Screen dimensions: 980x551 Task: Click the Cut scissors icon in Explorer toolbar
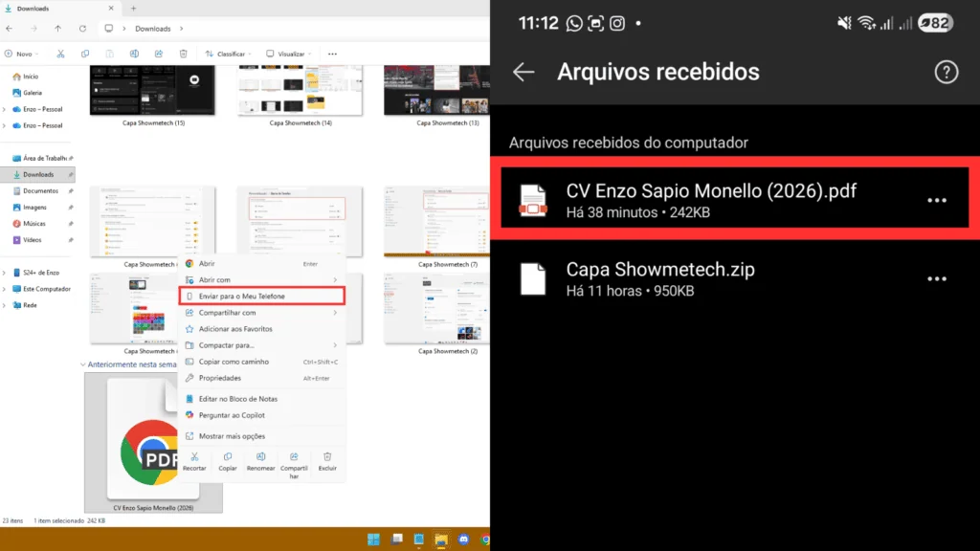pos(60,54)
